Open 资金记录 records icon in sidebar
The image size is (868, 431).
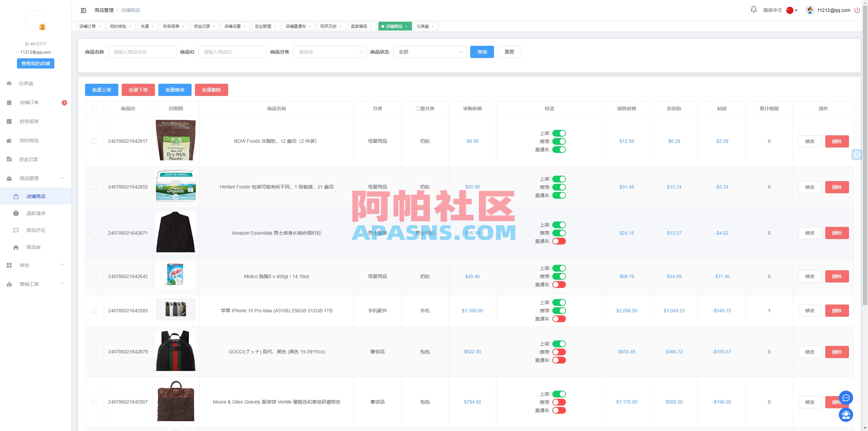[x=9, y=159]
